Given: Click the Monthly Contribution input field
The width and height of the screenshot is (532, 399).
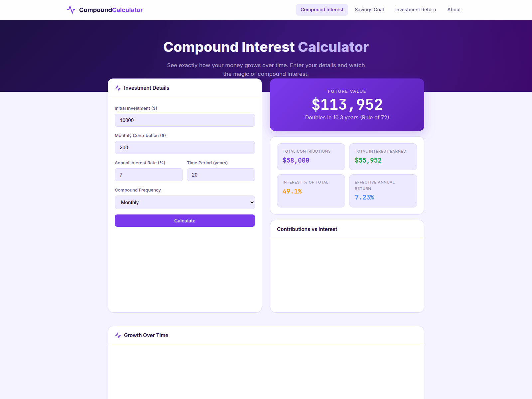Looking at the screenshot, I should pos(185,147).
